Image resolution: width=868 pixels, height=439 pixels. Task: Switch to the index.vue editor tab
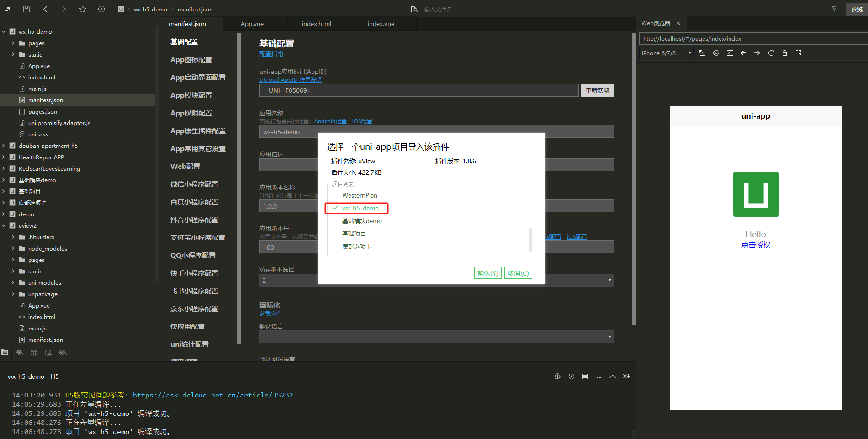381,24
